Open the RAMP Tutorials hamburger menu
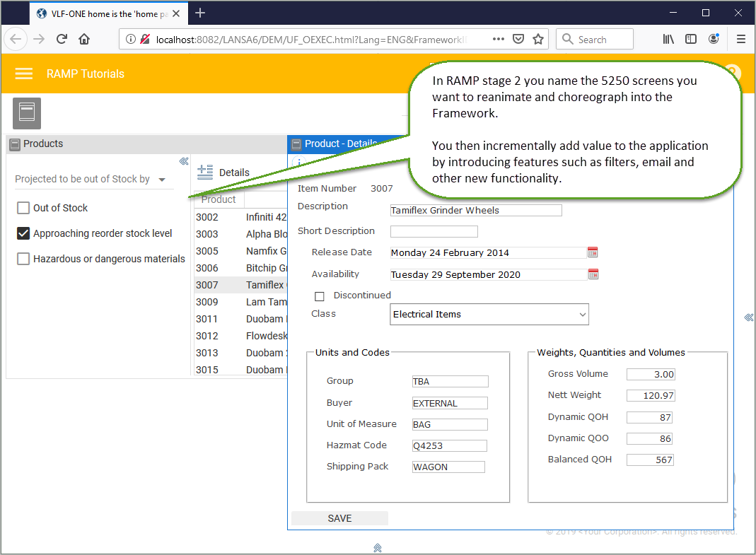 [x=23, y=74]
